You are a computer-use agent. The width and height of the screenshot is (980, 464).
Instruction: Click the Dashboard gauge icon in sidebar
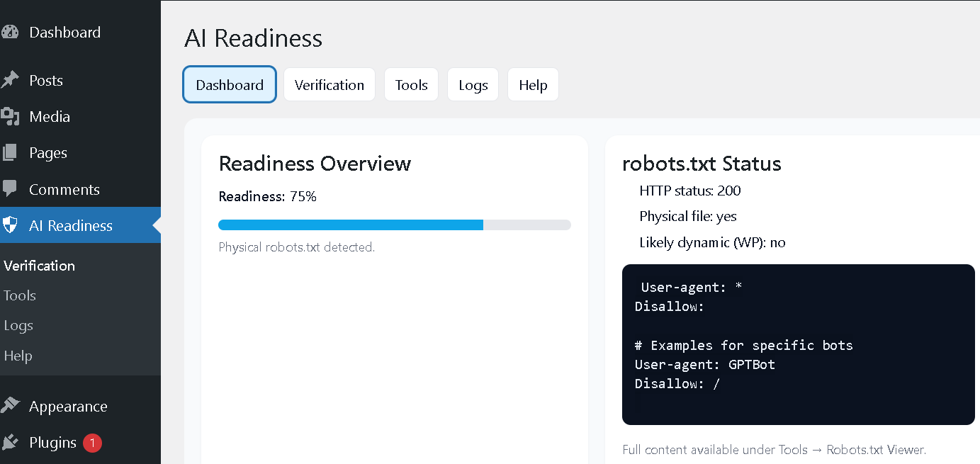coord(10,32)
